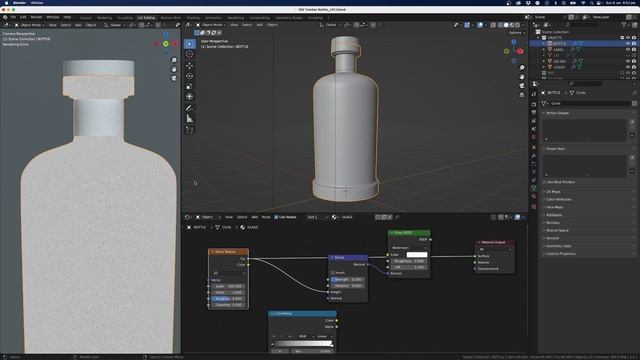Open Material Output target All dropdown

(495, 249)
